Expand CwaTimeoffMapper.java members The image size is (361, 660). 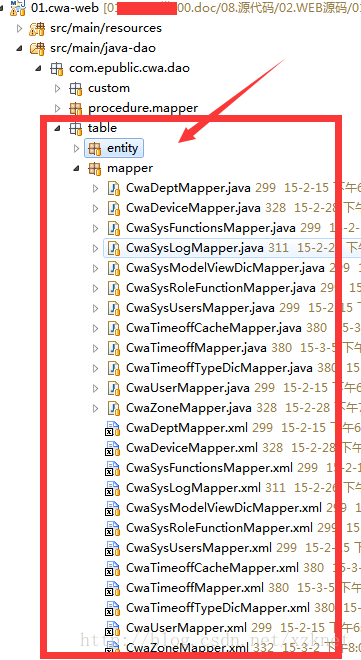click(x=96, y=349)
